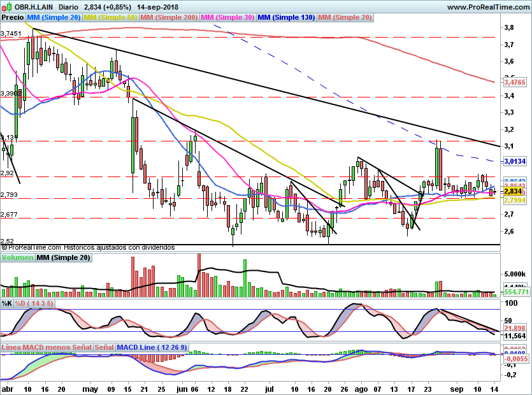Screen dimensions: 532x395
Task: Click the red 3,4765 moving average price tag
Action: (514, 82)
